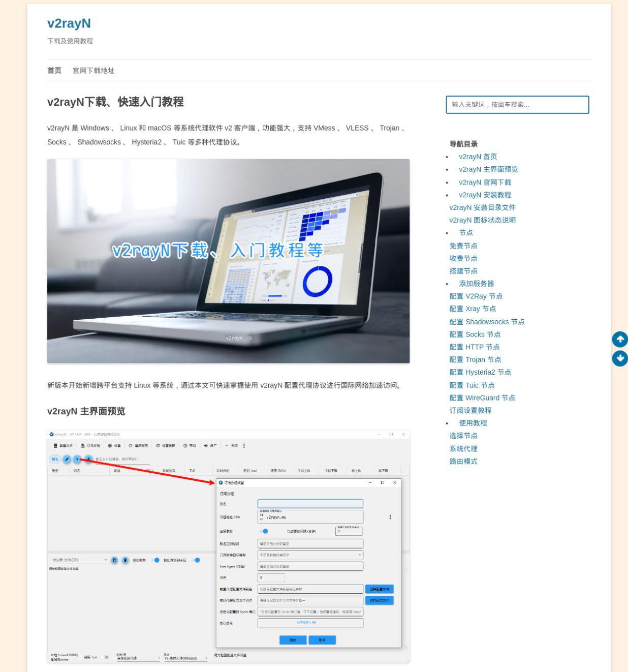This screenshot has height=672, width=628.
Task: Open v2rayN 图标状态说明 link
Action: click(482, 220)
